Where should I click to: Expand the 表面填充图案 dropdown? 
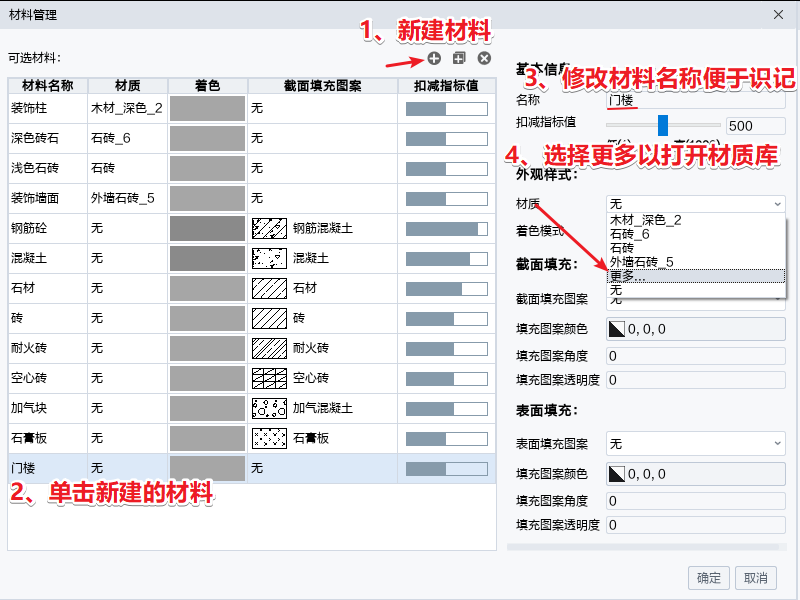point(696,443)
